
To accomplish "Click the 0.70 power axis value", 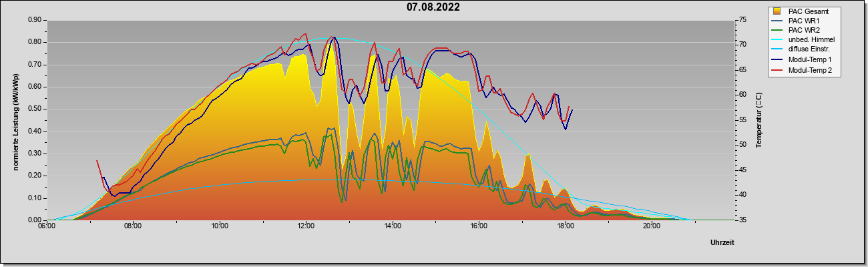I will [35, 65].
